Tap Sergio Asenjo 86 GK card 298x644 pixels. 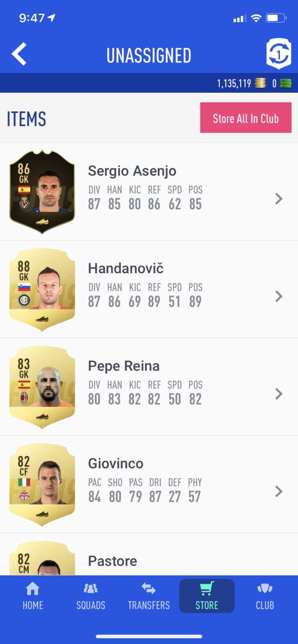point(42,192)
